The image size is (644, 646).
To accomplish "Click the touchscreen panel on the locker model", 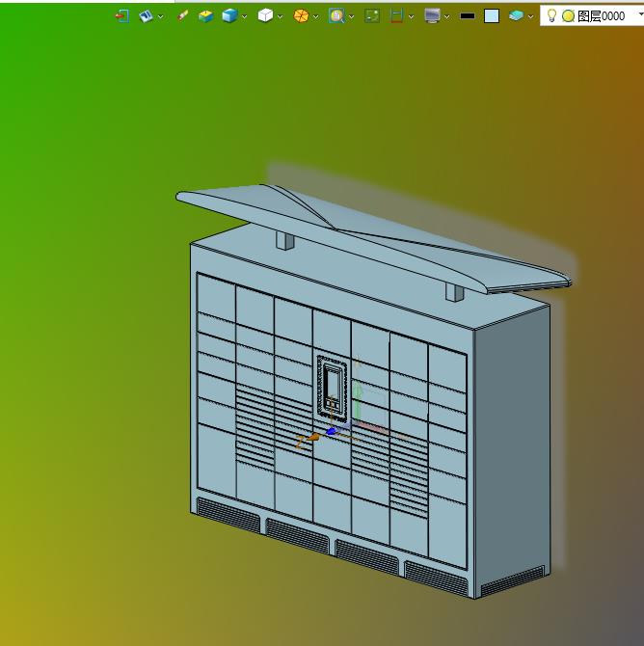I will click(332, 389).
